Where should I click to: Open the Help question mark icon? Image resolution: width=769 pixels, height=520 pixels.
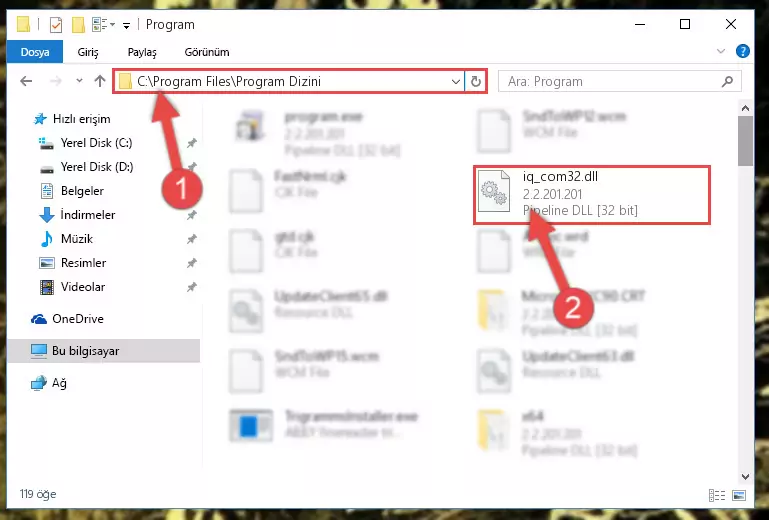[x=743, y=51]
